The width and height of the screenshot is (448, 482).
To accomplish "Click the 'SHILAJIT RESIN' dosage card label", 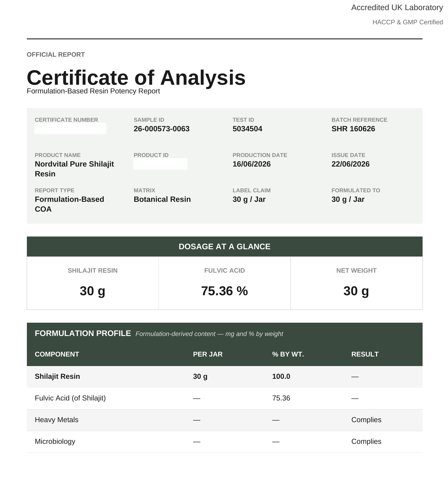I will 92,271.
